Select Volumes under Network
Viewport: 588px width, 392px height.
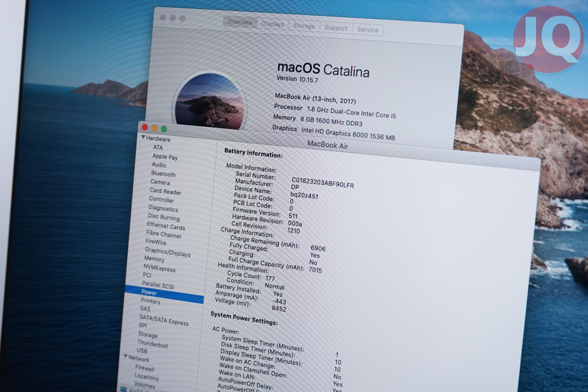click(145, 385)
